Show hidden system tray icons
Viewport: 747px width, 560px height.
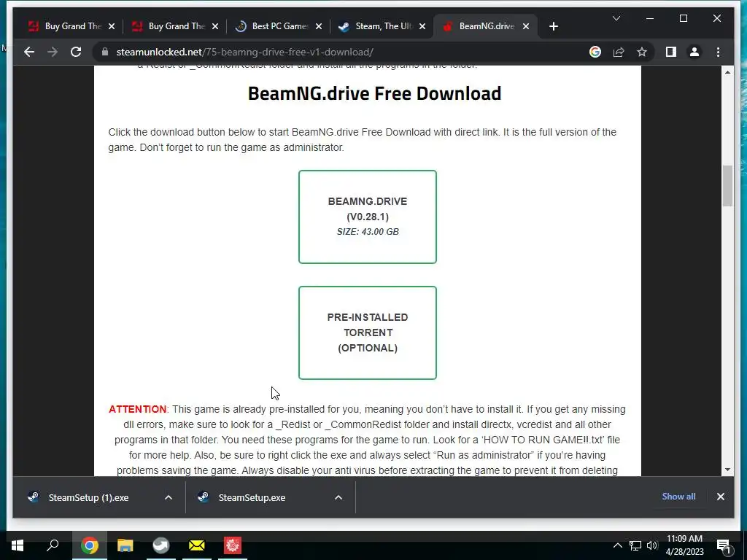click(x=617, y=545)
